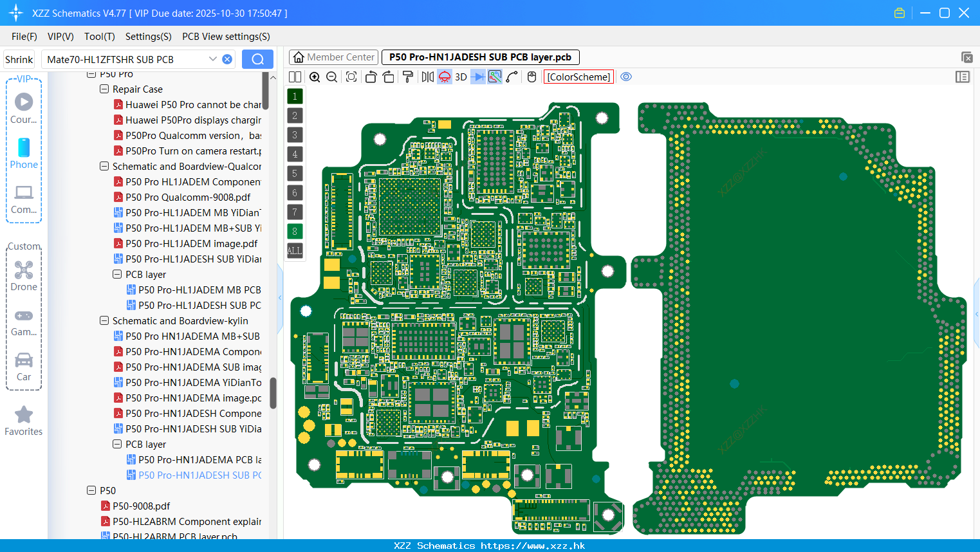Click the red dome-shaped toolbar icon
This screenshot has width=980, height=552.
click(x=445, y=77)
